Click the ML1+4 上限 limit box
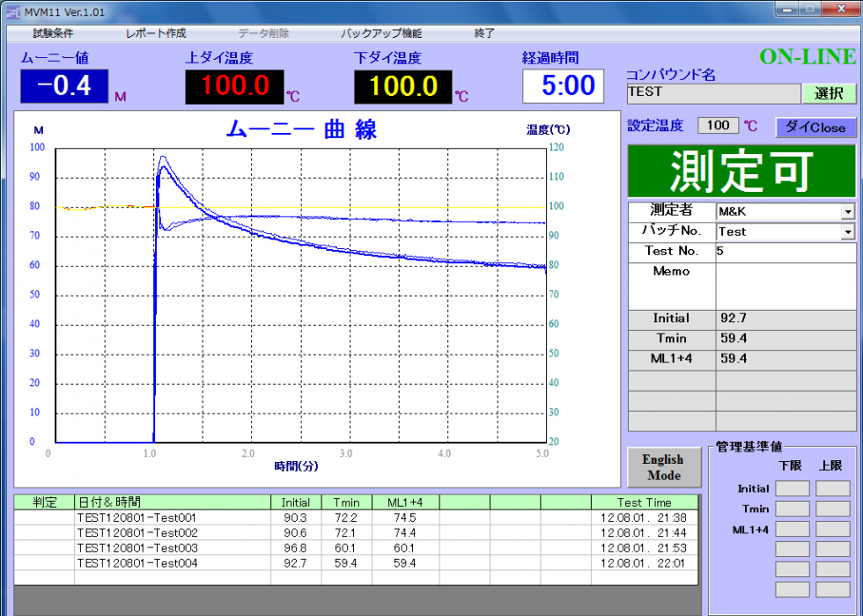Viewport: 863px width, 616px height. (x=832, y=529)
